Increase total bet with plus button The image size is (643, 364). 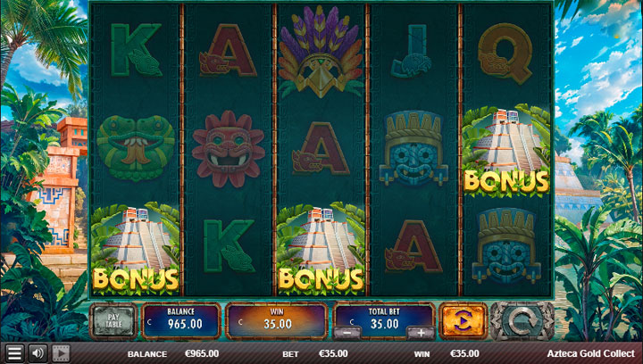(421, 333)
